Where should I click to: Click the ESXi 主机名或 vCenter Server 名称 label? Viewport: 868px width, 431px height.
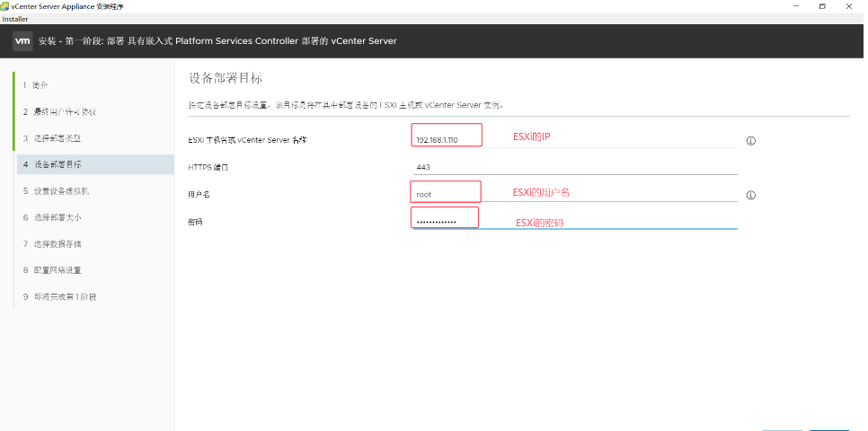[247, 141]
